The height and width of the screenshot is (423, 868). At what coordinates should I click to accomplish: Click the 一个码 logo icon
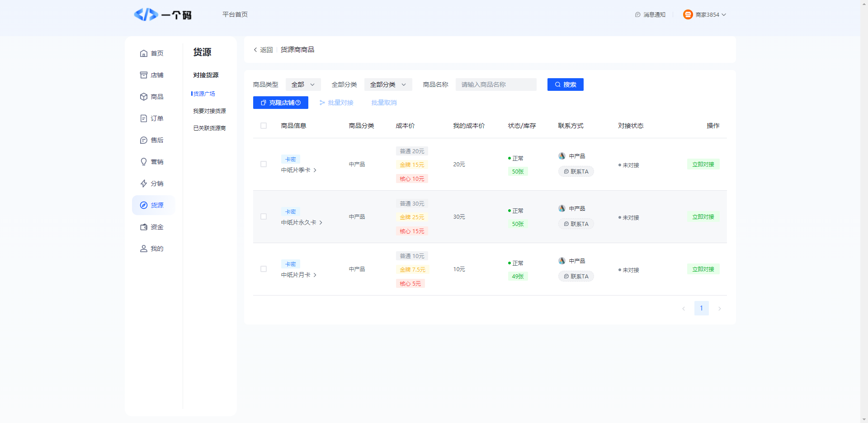point(146,14)
